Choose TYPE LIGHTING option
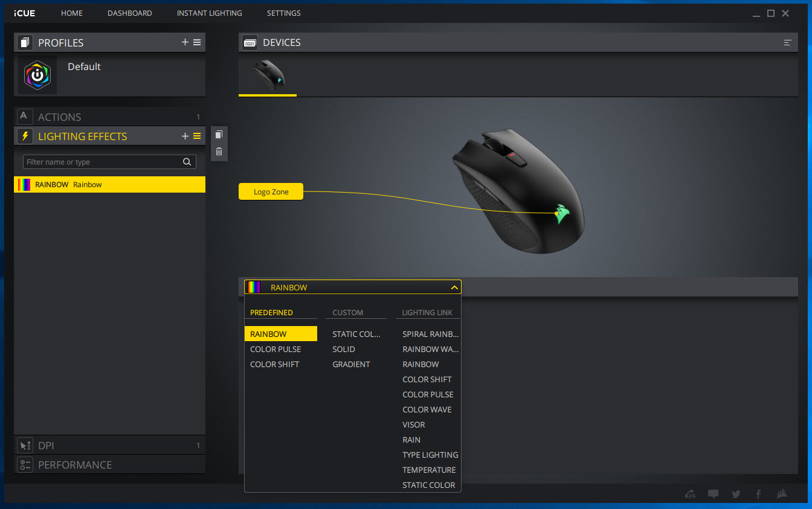 coord(430,455)
